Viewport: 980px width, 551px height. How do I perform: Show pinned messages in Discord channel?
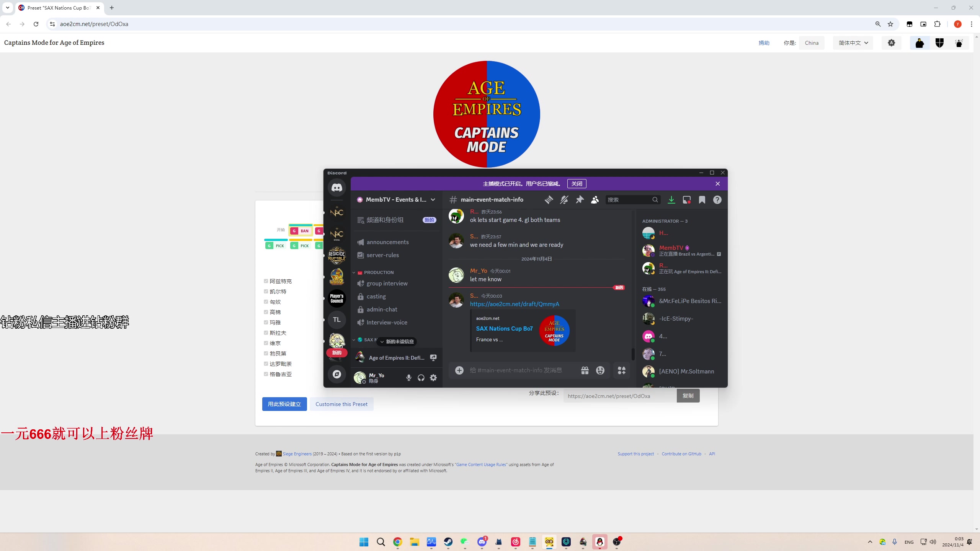pyautogui.click(x=580, y=200)
